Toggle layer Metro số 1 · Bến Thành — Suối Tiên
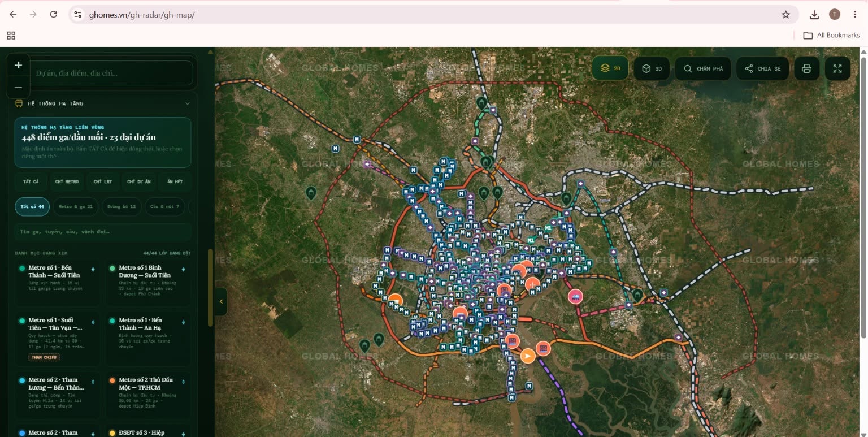 58,283
